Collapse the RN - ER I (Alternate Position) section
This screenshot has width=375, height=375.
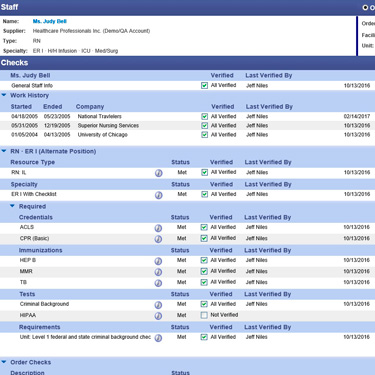click(x=4, y=151)
